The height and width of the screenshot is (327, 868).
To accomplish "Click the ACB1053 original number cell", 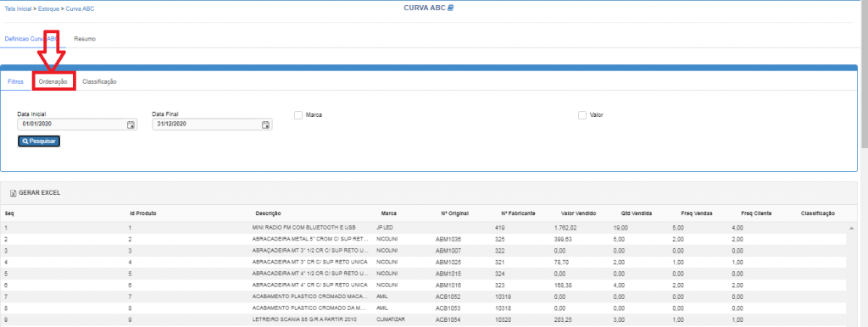I will [448, 308].
